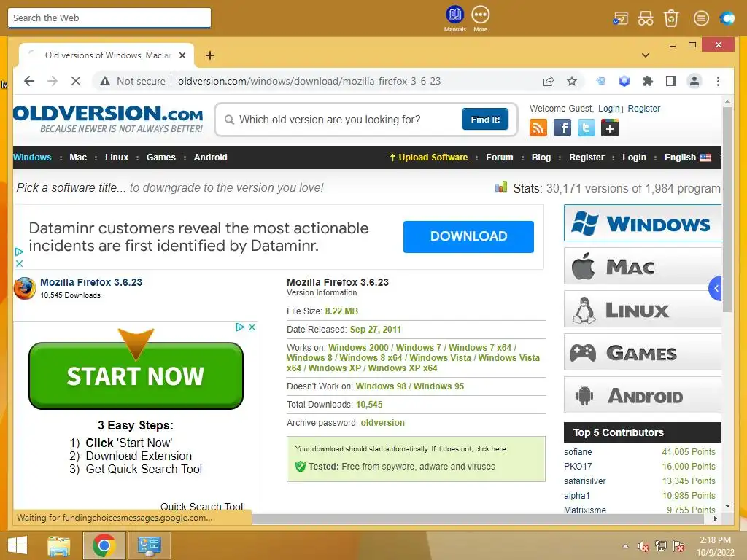Click the browser address bar URL

click(309, 81)
